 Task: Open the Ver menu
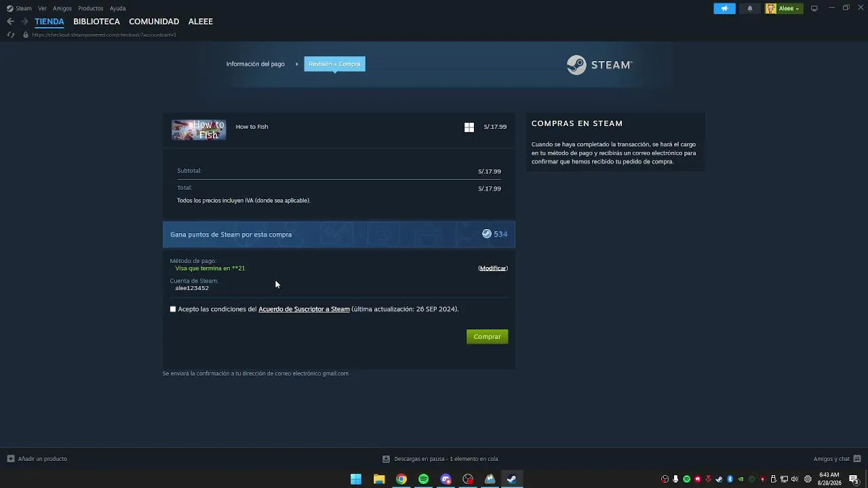42,8
